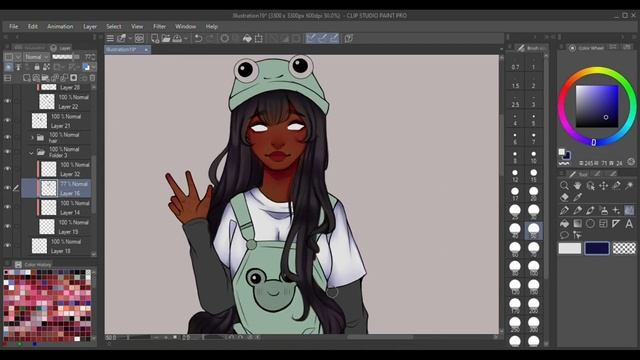640x360 pixels.
Task: Open the command bar hamburger menu icon
Action: [x=110, y=38]
